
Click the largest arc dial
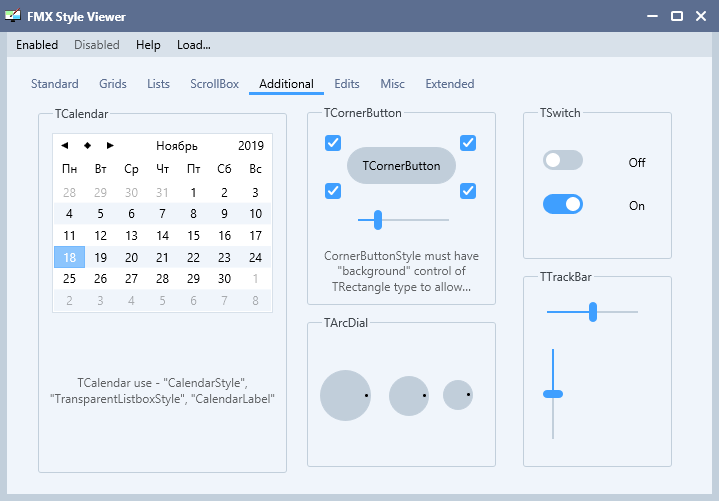point(345,395)
